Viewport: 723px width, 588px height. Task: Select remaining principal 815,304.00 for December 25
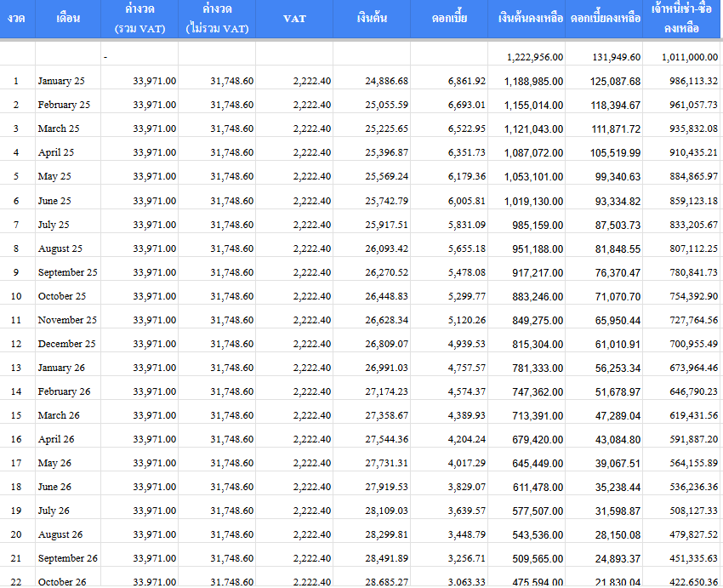(534, 344)
